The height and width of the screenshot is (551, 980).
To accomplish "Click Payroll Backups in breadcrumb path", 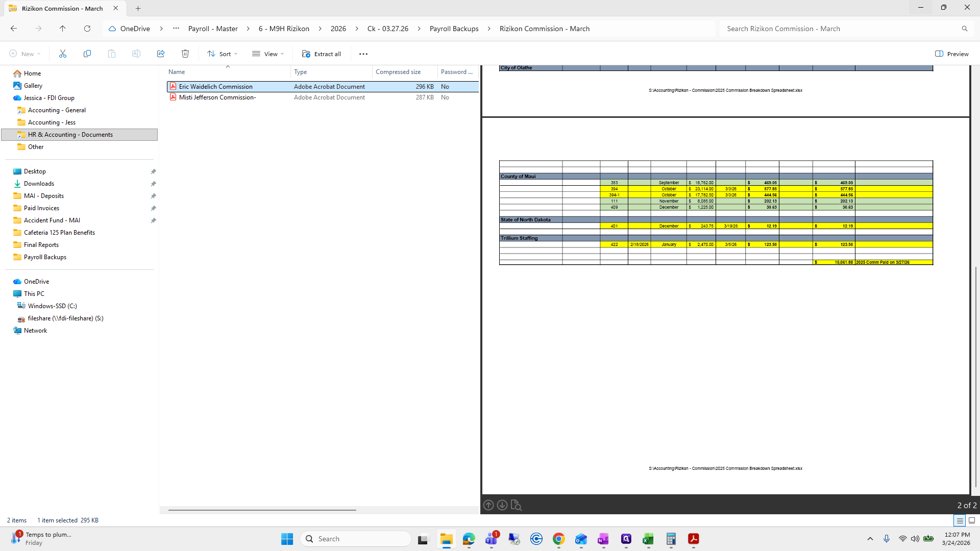I will point(454,29).
